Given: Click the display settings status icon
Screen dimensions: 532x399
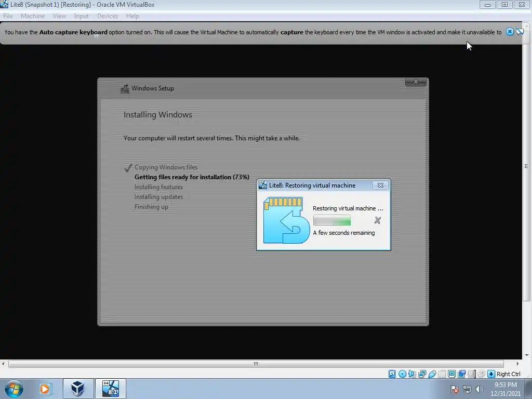Looking at the screenshot, I should pyautogui.click(x=451, y=374).
